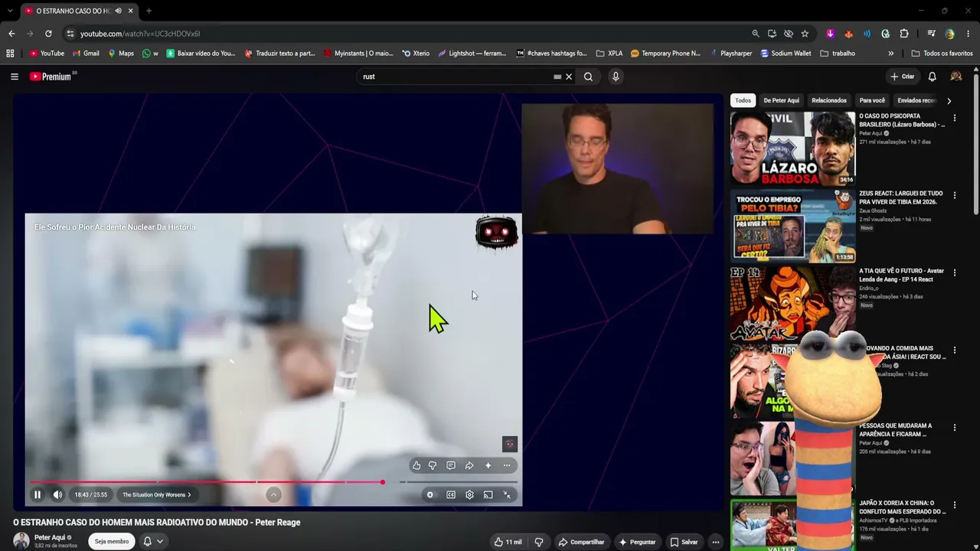Open the 'ZEUS REACT' Tibia video thumbnail
This screenshot has height=551, width=980.
tap(792, 226)
